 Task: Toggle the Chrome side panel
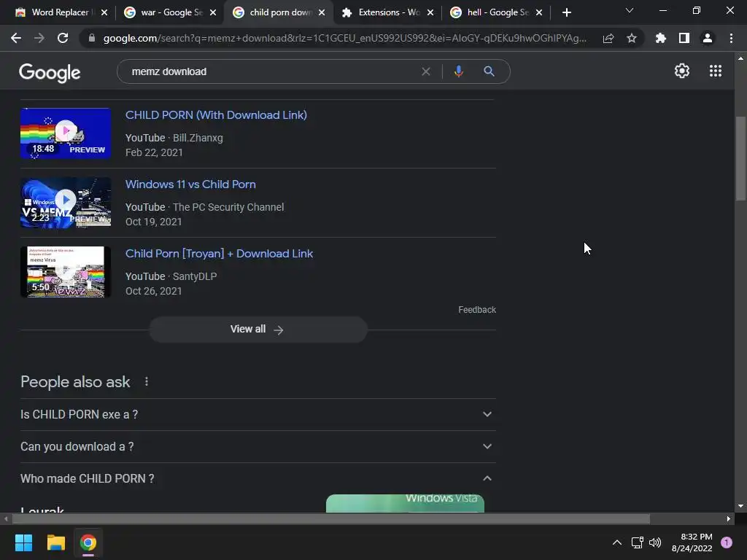click(684, 38)
